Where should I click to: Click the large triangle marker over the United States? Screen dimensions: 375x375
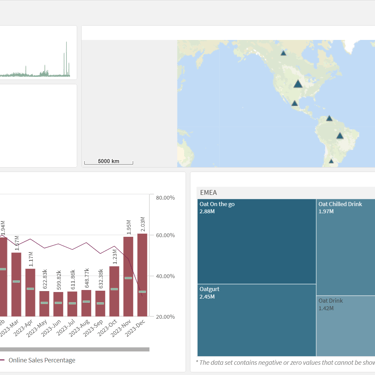coord(298,84)
